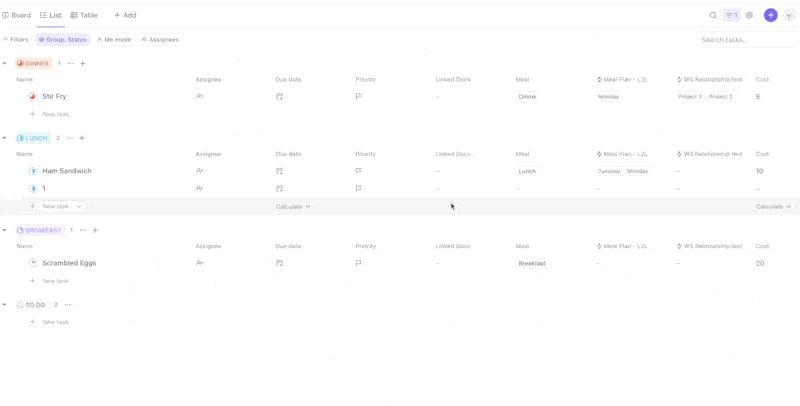
Task: Assign someone to task 1
Action: (x=199, y=189)
